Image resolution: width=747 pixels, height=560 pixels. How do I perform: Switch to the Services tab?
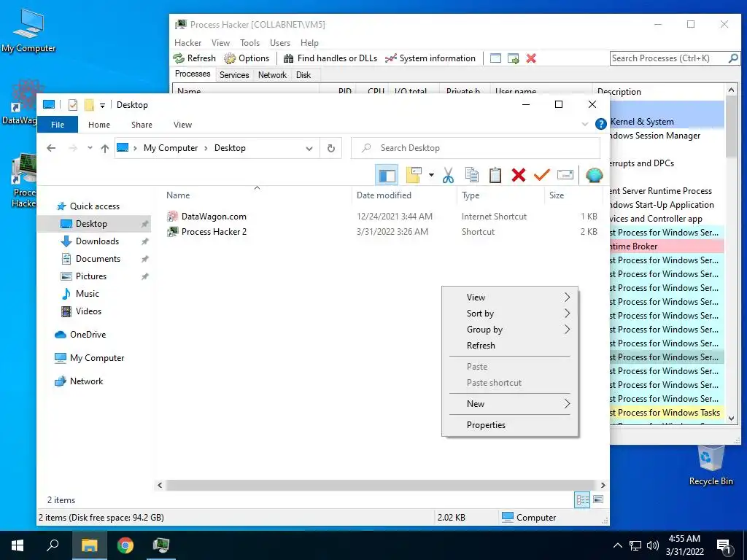click(234, 75)
